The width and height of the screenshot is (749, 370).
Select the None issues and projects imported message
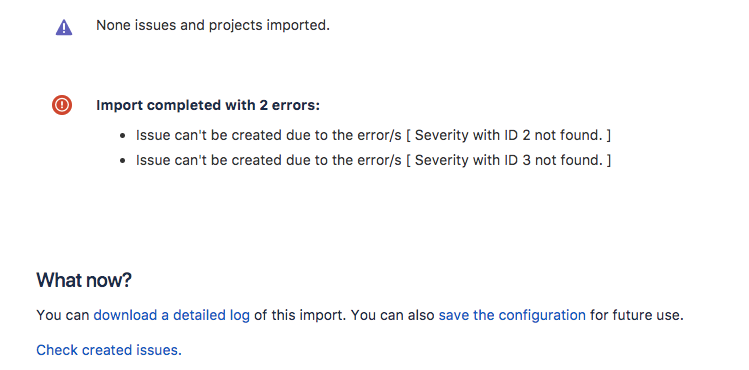pyautogui.click(x=213, y=25)
